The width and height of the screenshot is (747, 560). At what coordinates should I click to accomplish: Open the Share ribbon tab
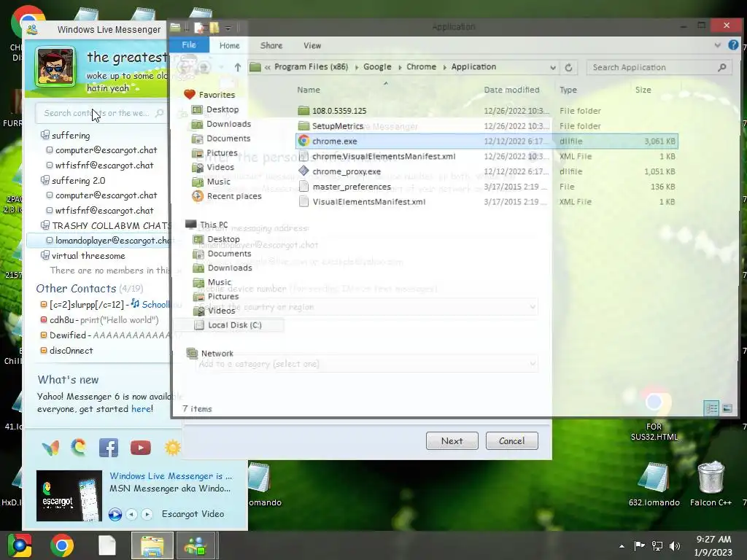(x=271, y=45)
